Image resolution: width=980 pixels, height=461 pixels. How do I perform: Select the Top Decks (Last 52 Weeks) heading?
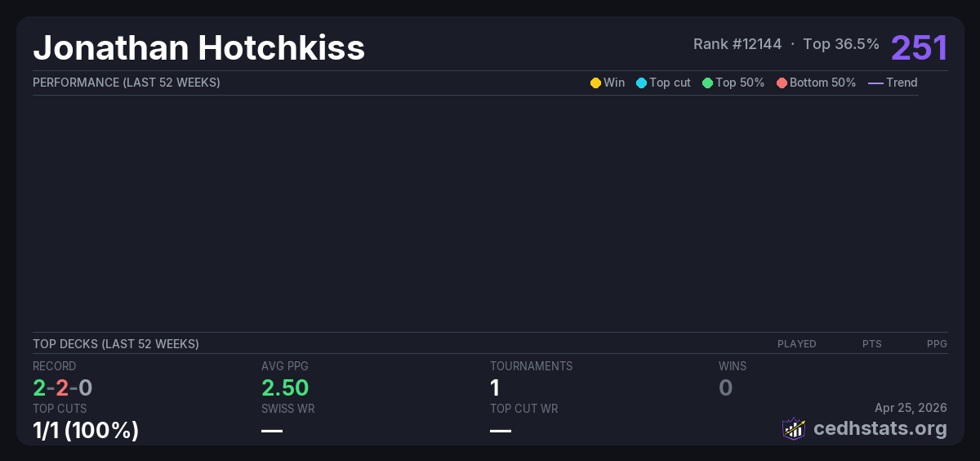coord(116,344)
